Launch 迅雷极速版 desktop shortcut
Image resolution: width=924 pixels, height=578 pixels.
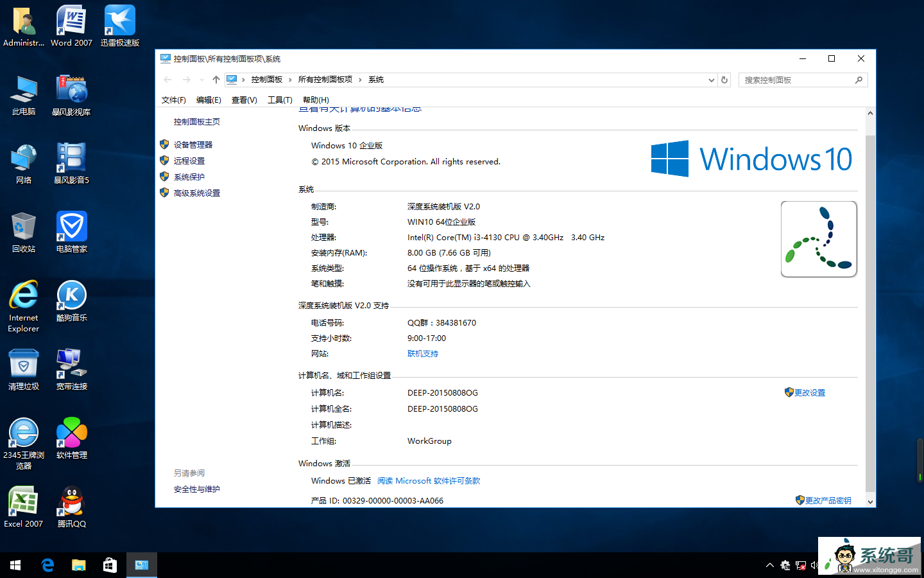pos(120,26)
